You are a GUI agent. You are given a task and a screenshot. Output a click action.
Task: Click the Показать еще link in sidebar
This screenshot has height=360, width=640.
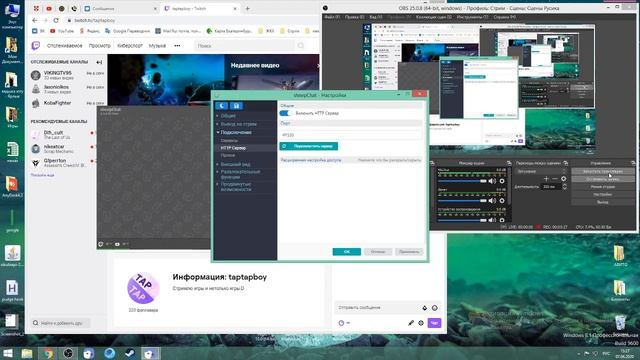tap(42, 175)
